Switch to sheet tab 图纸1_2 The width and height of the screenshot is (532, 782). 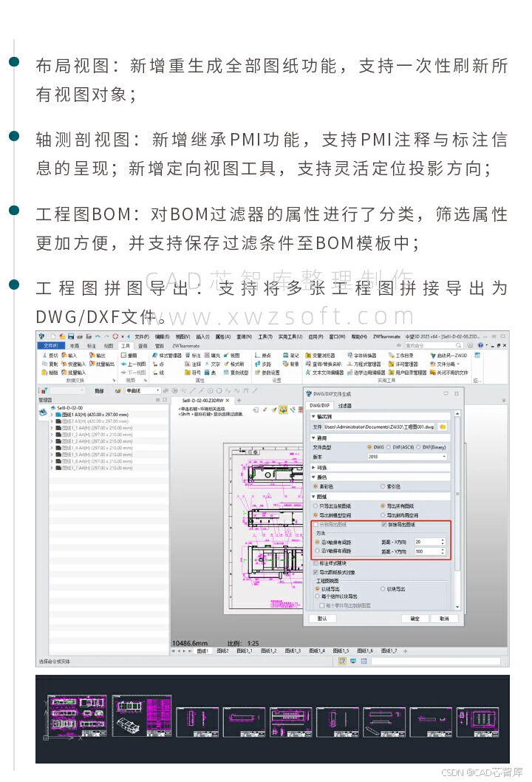coord(268,651)
